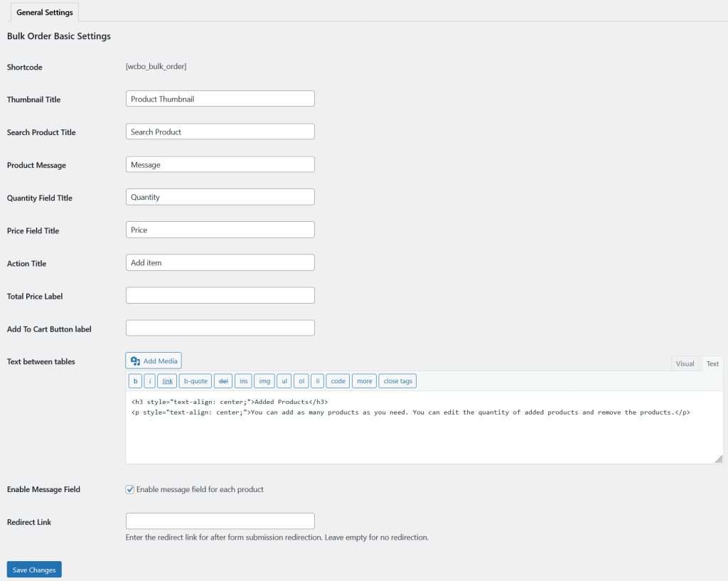Open the General Settings tab
The height and width of the screenshot is (581, 728).
coord(44,12)
